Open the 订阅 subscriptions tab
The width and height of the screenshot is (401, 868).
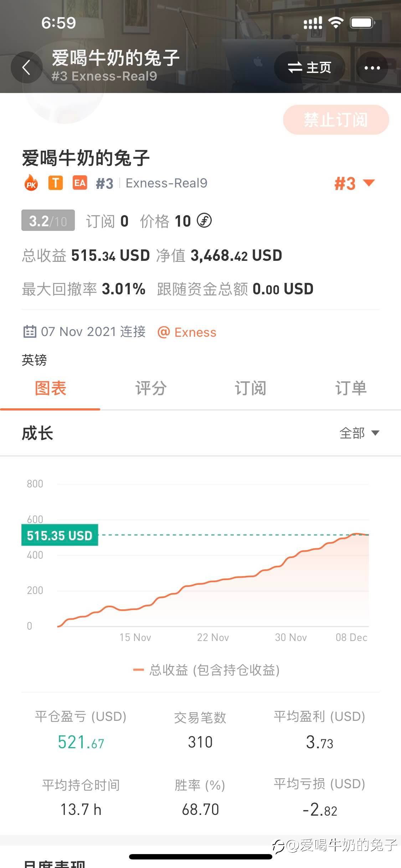[x=250, y=388]
